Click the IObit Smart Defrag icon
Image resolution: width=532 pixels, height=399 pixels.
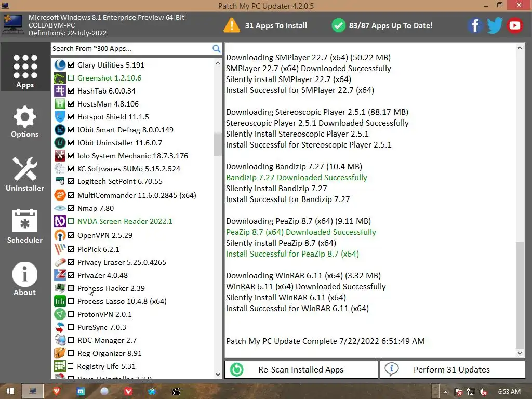tap(60, 130)
